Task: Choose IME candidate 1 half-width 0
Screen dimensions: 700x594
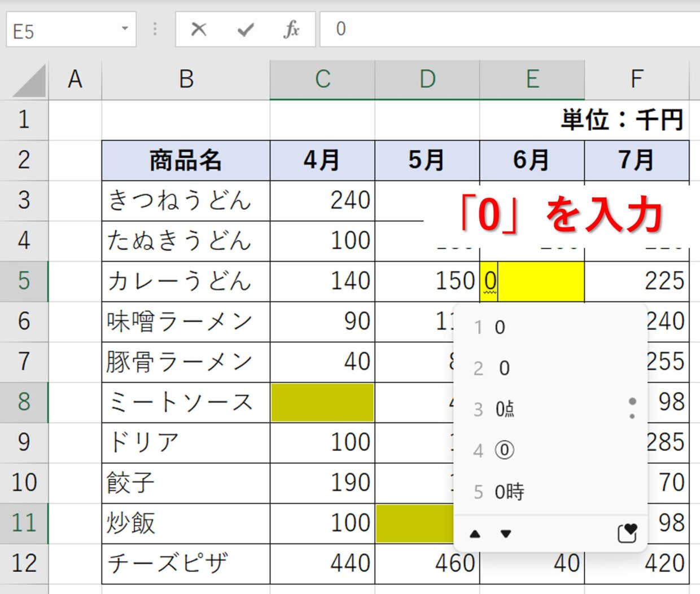Action: (x=500, y=328)
